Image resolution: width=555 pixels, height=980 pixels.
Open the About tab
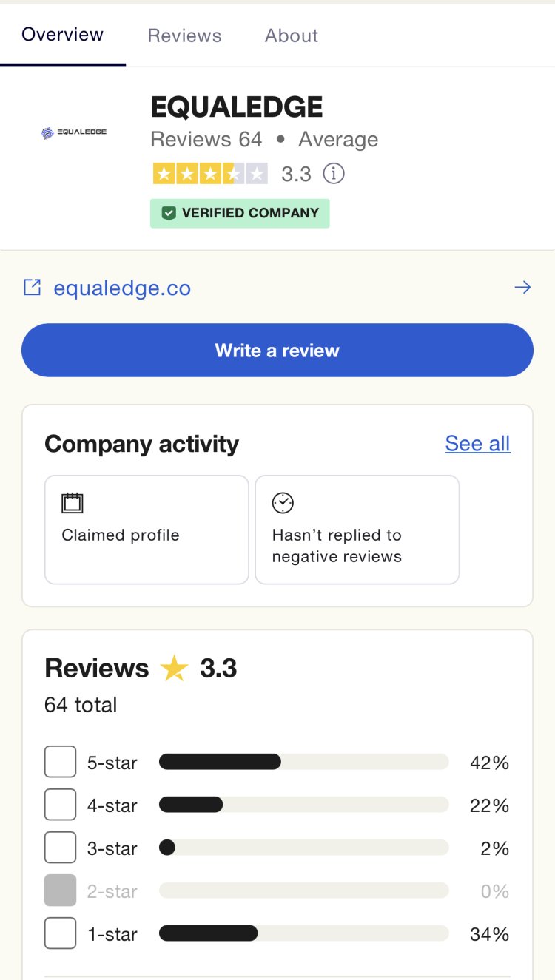[292, 36]
